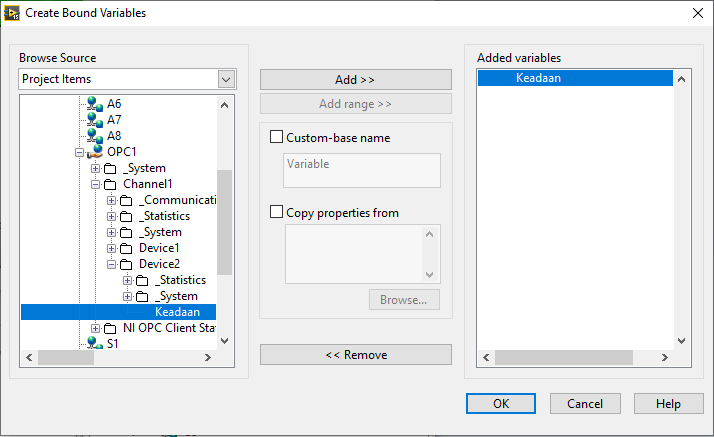This screenshot has height=437, width=714.
Task: Expand the NI OPC Client folder node
Action: 95,328
